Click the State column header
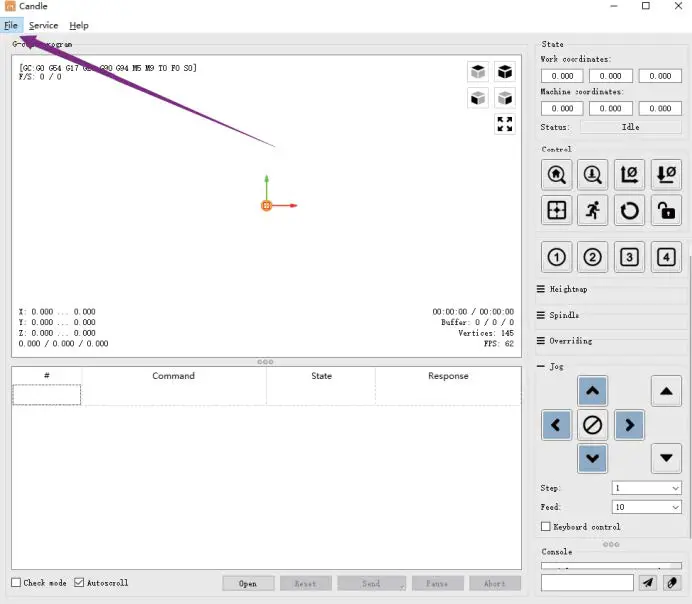692x604 pixels. (321, 376)
